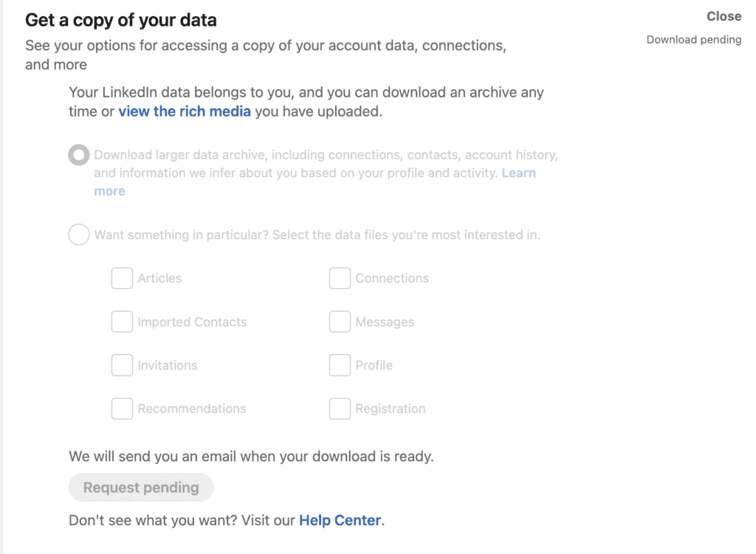
Task: Check the Recommendations checkbox
Action: (122, 409)
